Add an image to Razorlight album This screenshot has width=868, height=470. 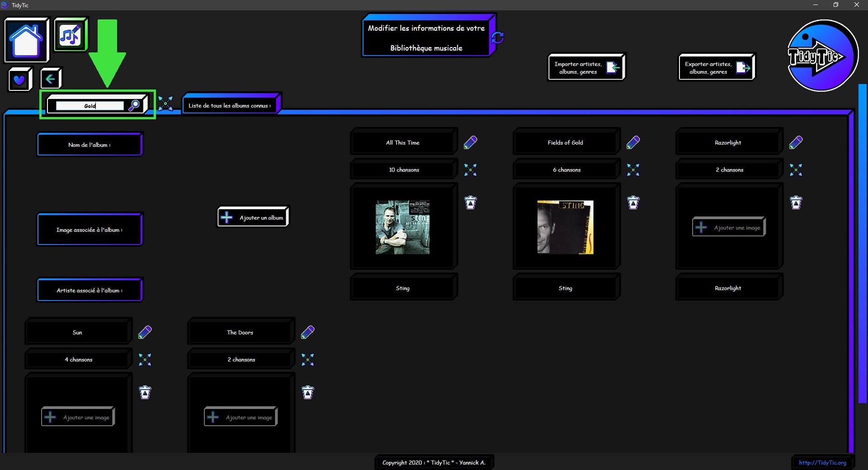(729, 227)
